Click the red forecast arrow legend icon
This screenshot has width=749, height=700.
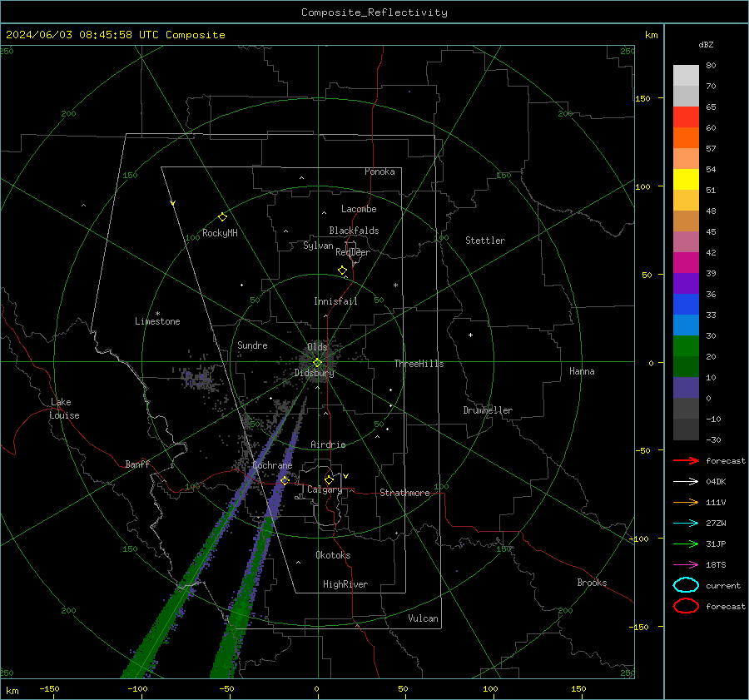686,460
